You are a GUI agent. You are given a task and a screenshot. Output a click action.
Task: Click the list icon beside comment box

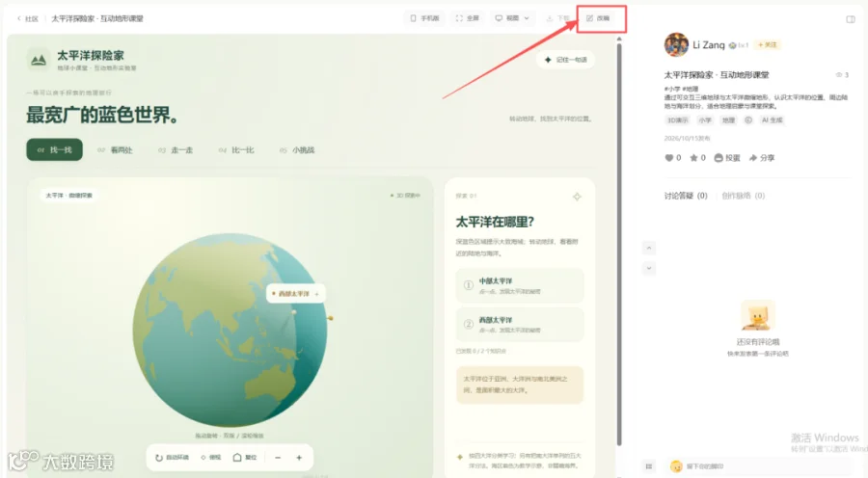pyautogui.click(x=649, y=466)
